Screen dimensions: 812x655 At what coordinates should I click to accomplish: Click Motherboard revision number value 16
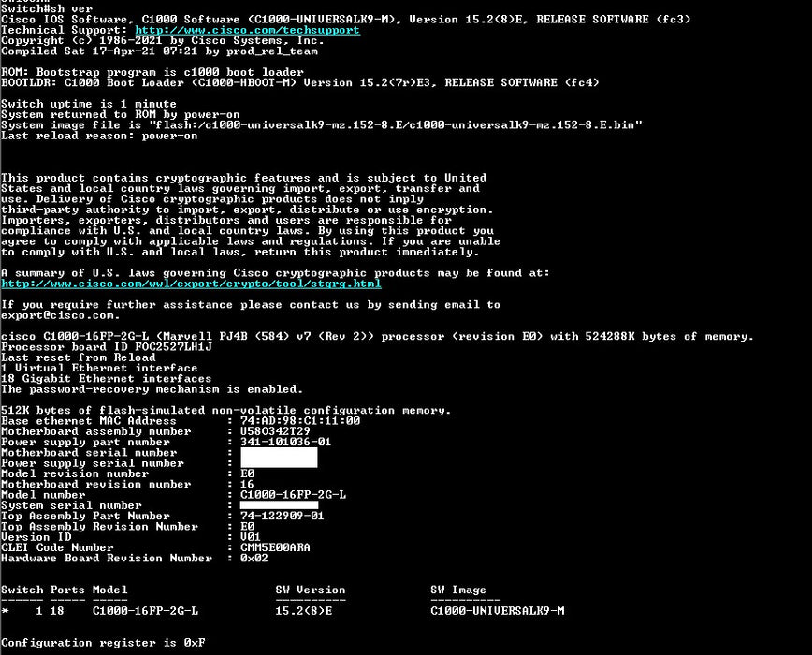(x=247, y=485)
